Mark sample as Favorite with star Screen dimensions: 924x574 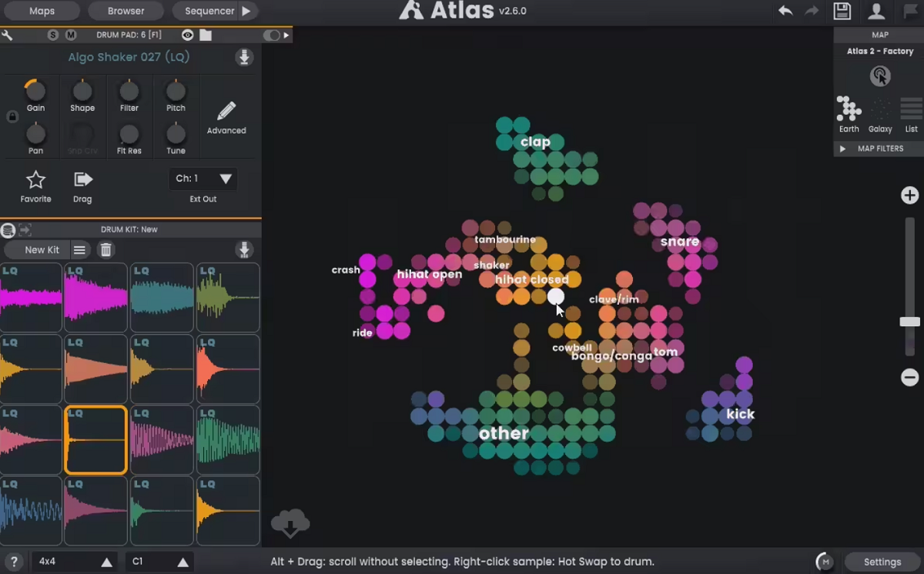point(35,180)
